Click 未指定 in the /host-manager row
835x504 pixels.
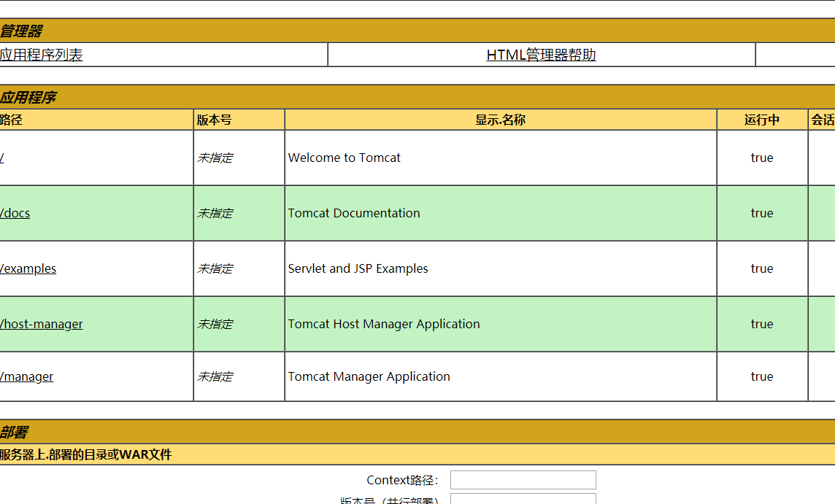(x=215, y=324)
